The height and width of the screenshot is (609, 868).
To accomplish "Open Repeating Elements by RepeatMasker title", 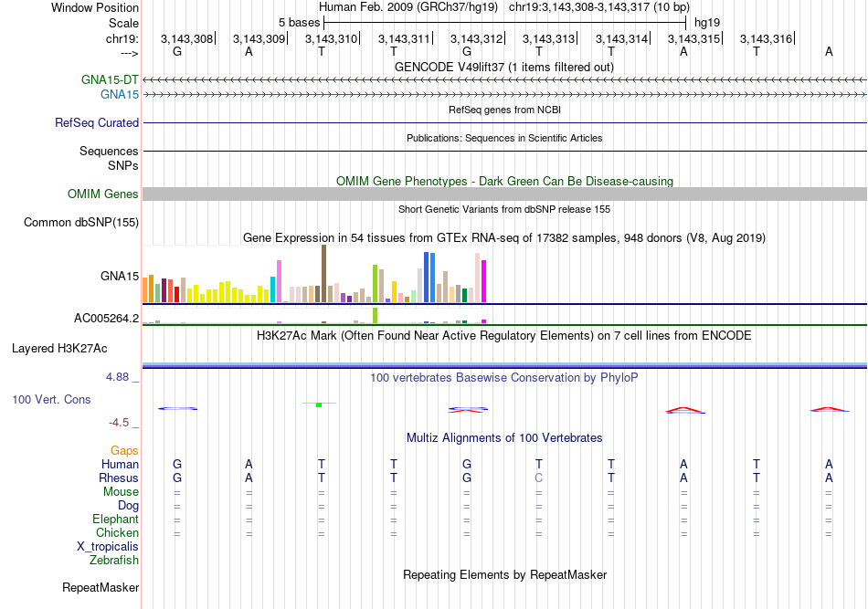I will click(x=504, y=574).
